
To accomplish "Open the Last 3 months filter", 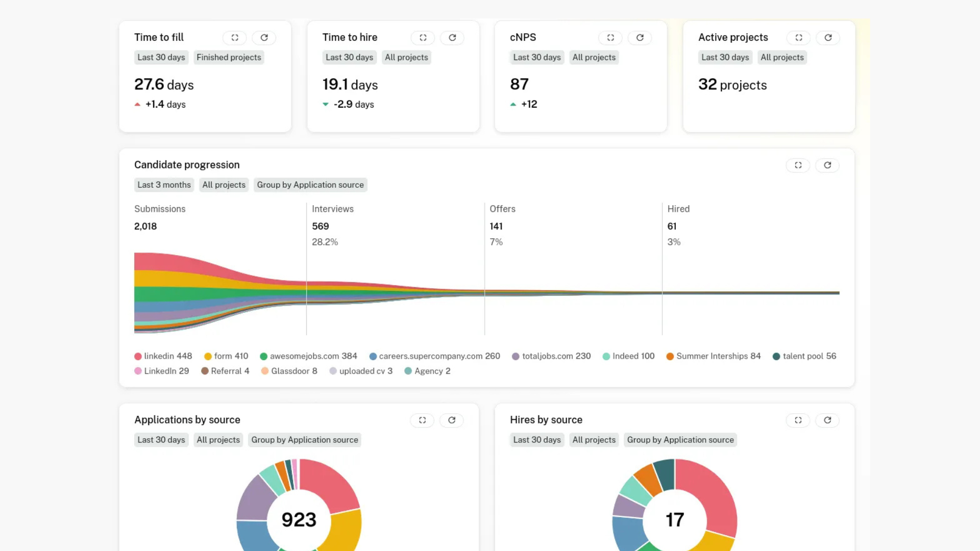I will pyautogui.click(x=164, y=185).
